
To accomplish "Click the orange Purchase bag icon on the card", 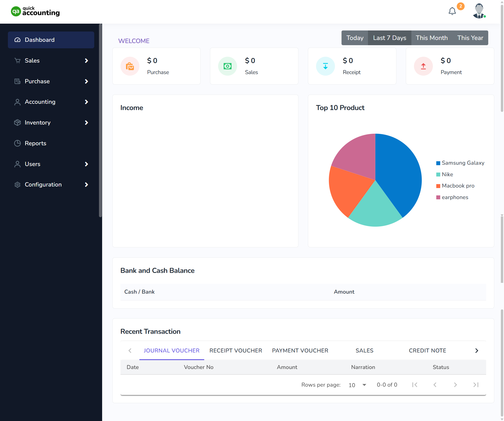I will click(x=130, y=66).
